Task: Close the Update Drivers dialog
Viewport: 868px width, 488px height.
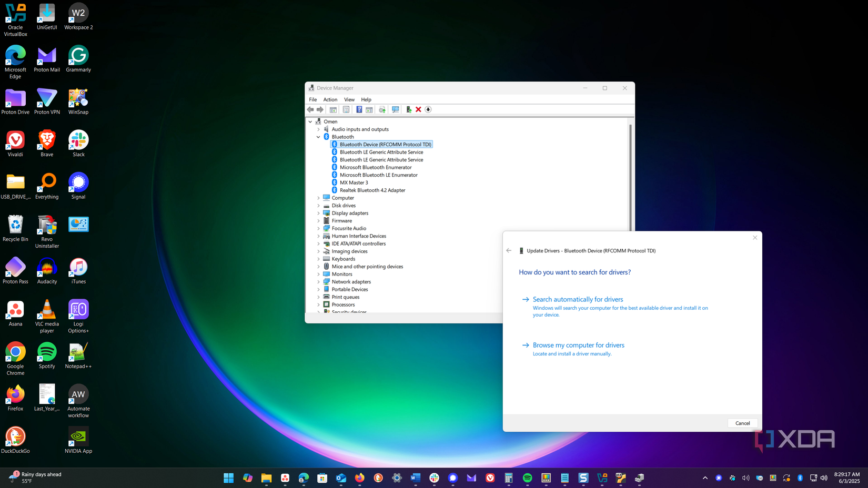Action: (x=755, y=238)
